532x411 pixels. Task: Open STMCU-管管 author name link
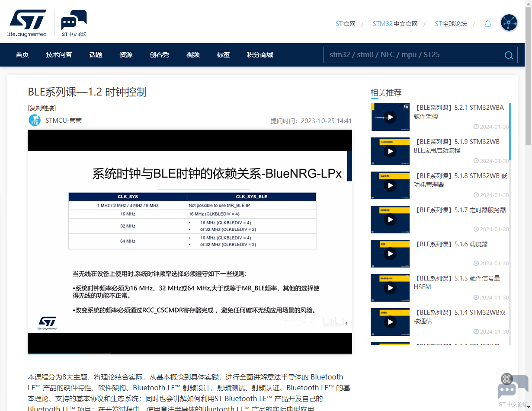tap(64, 121)
